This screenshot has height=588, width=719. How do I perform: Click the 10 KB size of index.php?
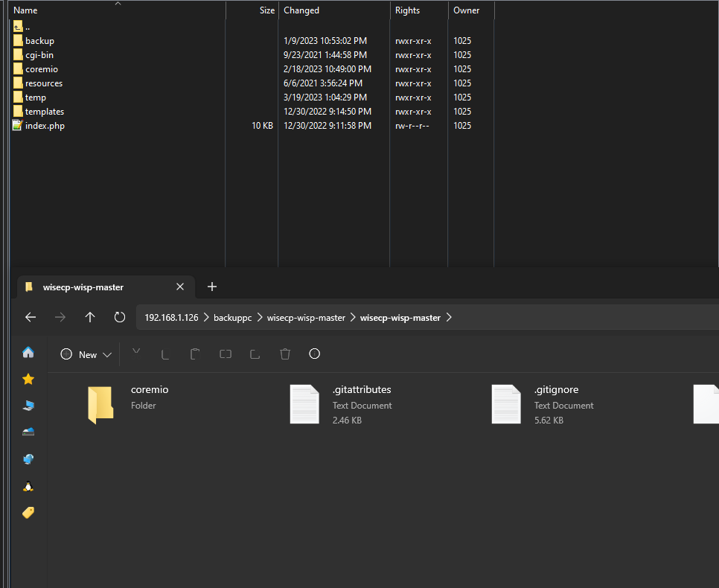click(x=262, y=126)
